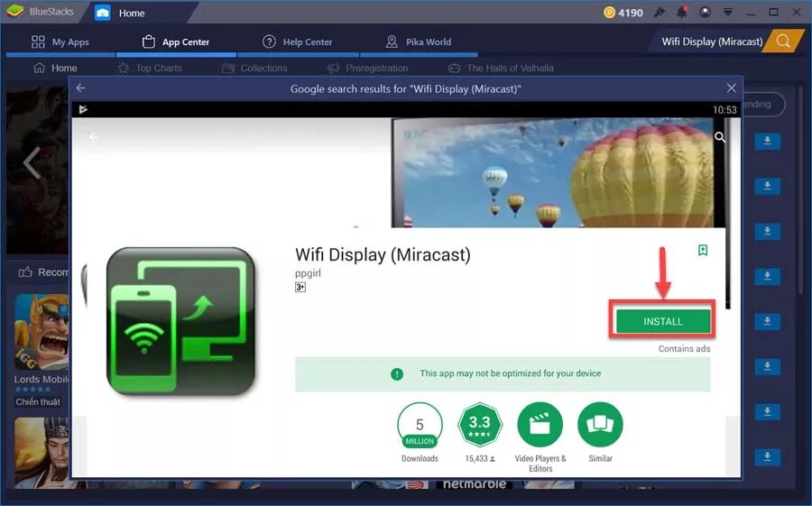This screenshot has width=812, height=506.
Task: Click the Play Store search magnifier icon
Action: (x=720, y=137)
